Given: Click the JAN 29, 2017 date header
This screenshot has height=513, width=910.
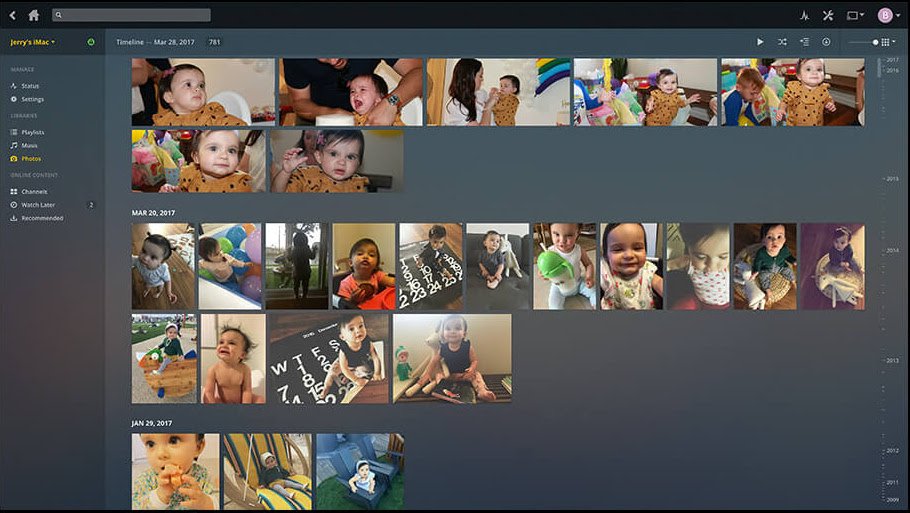Looking at the screenshot, I should pos(152,424).
